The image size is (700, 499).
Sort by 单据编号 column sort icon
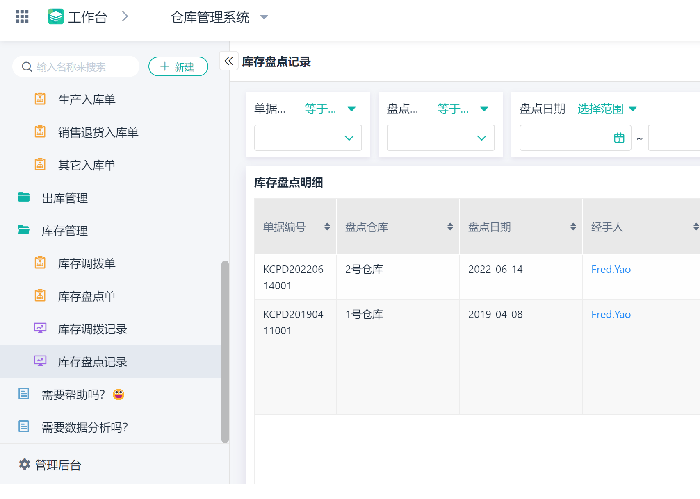tap(327, 227)
